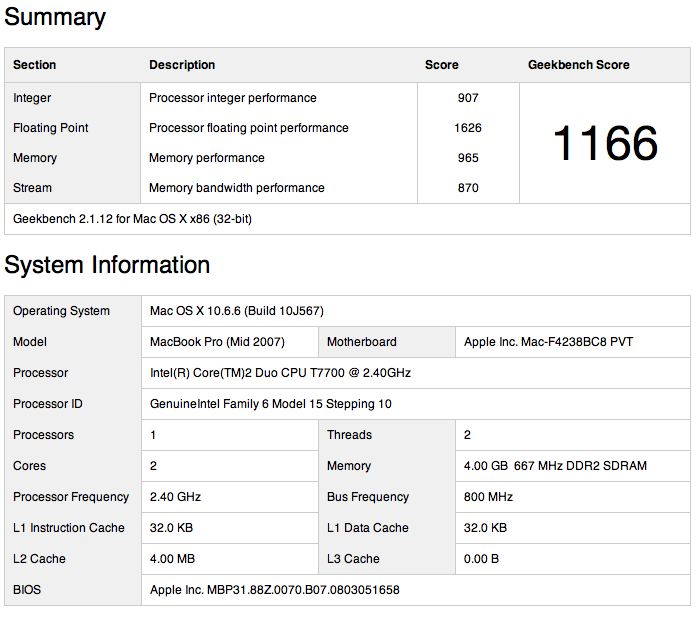Click the L2 Cache 4.00 MB value
The width and height of the screenshot is (698, 618).
172,559
